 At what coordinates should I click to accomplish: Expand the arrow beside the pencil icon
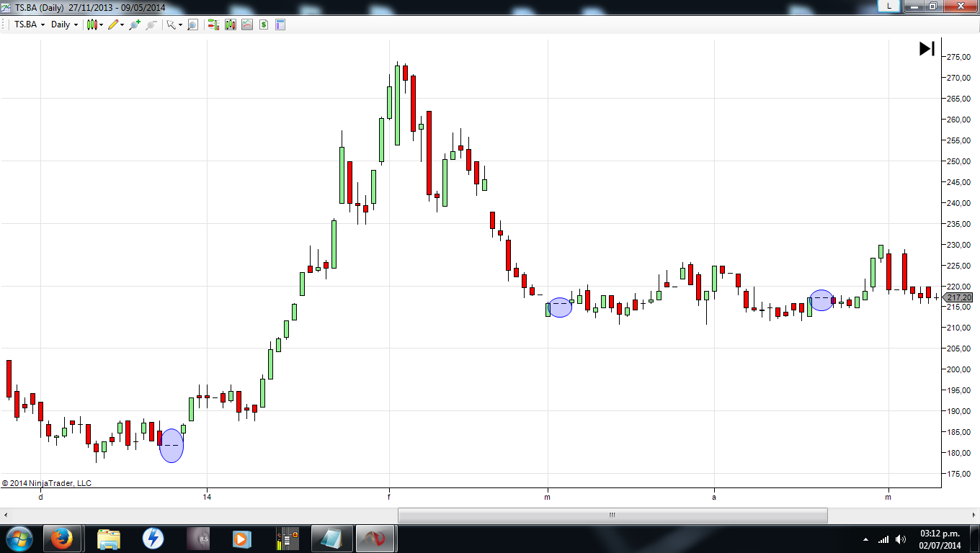122,24
